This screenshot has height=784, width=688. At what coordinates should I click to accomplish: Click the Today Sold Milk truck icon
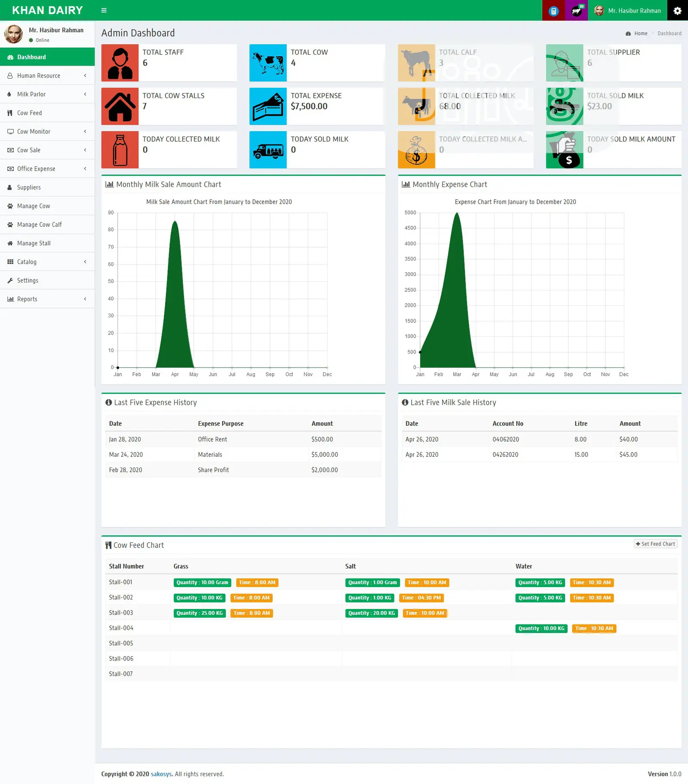click(x=268, y=150)
